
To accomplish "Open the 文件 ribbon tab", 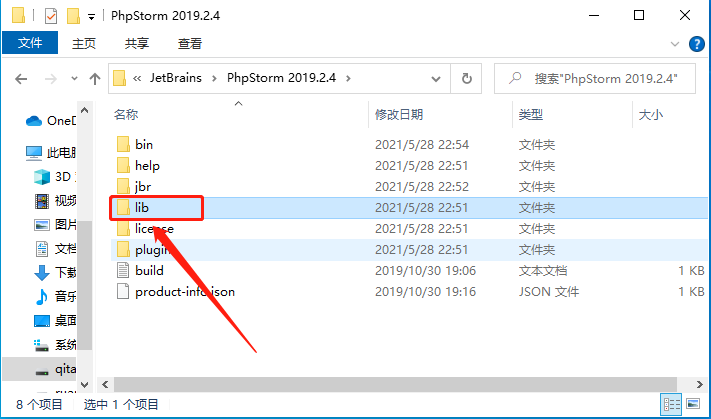I will pyautogui.click(x=30, y=43).
